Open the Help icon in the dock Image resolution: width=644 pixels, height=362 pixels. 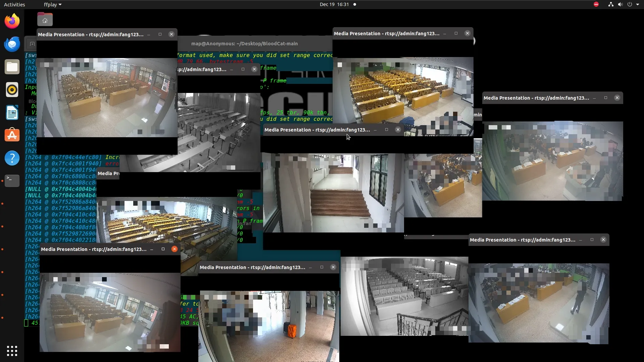[x=12, y=158]
